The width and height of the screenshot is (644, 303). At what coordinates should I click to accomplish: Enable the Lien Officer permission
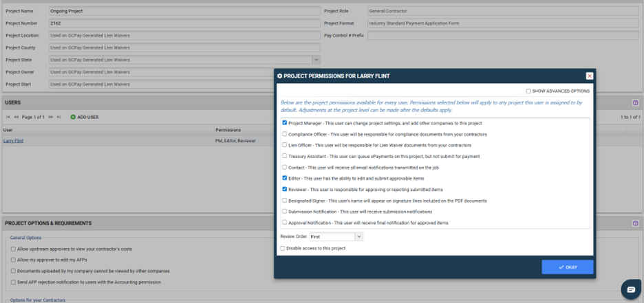pos(285,145)
